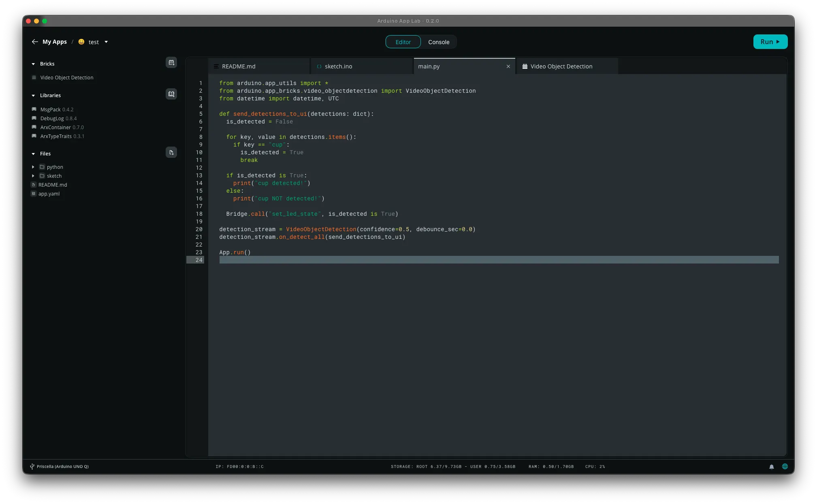This screenshot has height=504, width=817.
Task: Close the main.py tab
Action: tap(508, 66)
